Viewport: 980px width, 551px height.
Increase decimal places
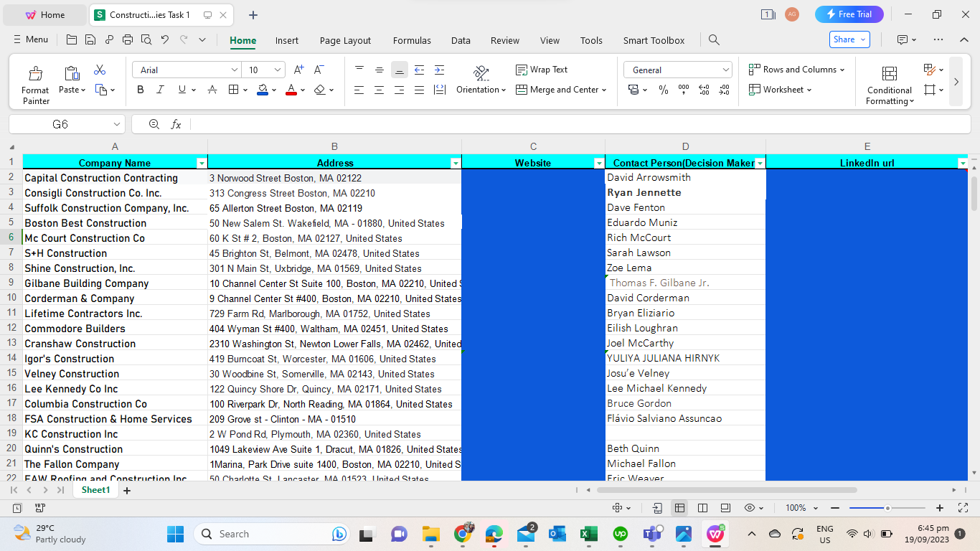pos(704,90)
